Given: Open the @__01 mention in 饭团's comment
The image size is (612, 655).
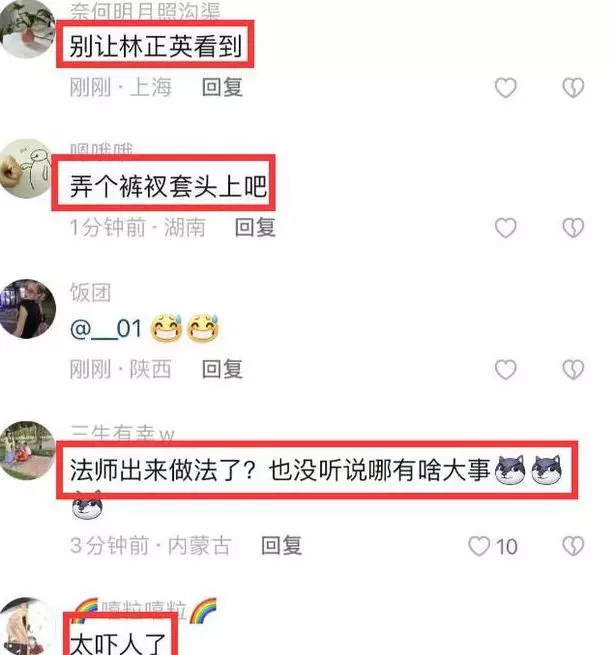Looking at the screenshot, I should pos(106,329).
